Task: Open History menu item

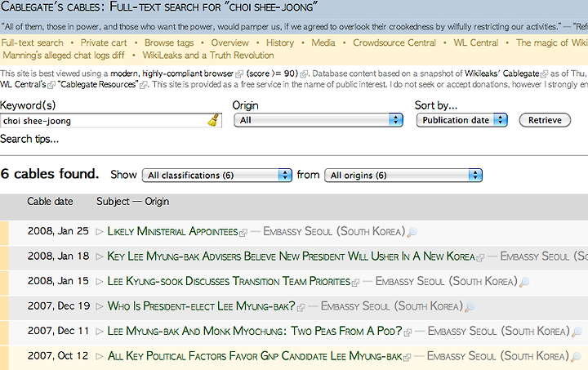Action: 280,42
